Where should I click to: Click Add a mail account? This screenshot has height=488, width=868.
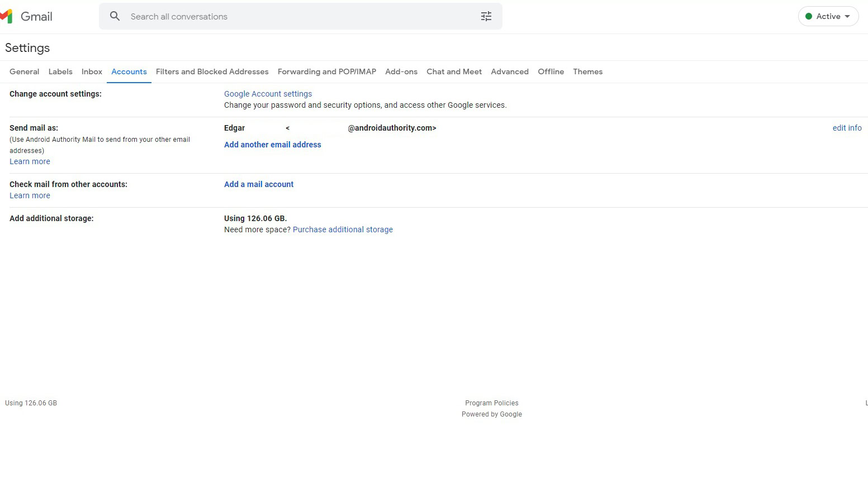click(259, 184)
